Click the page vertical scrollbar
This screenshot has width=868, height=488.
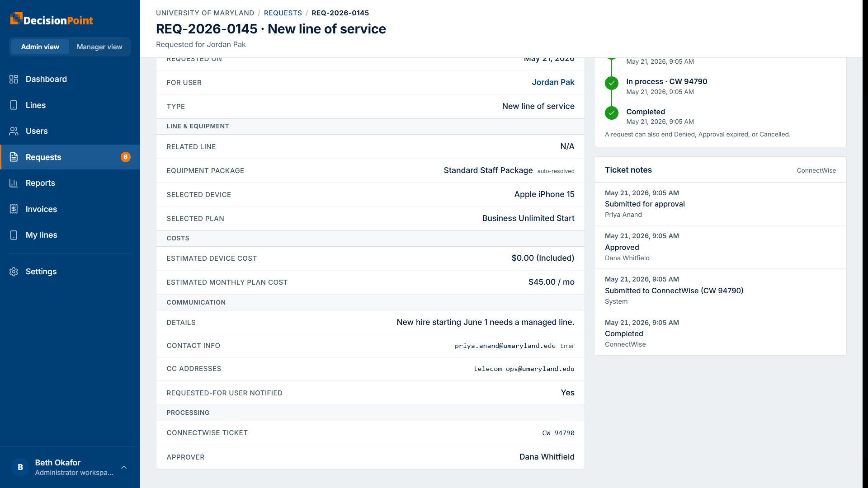pos(865,244)
